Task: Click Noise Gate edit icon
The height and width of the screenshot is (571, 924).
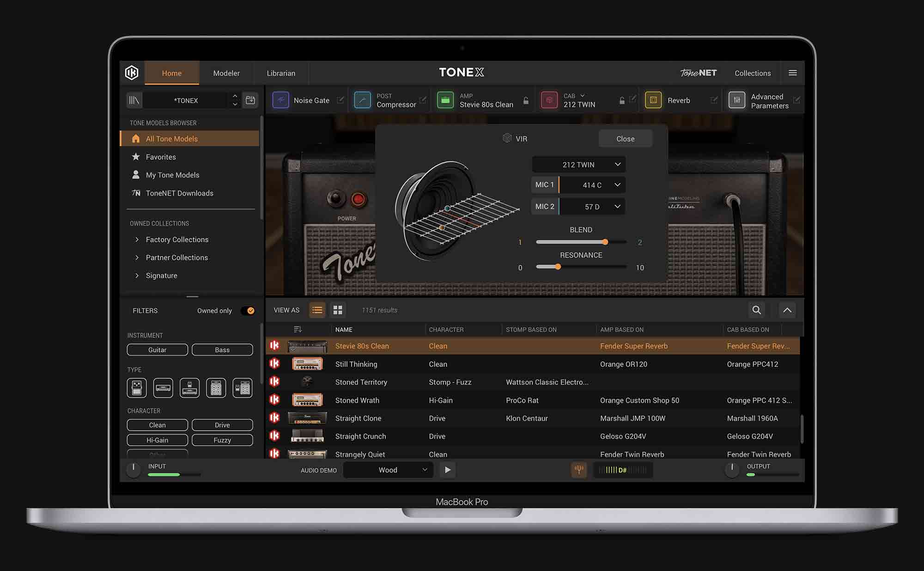Action: click(340, 100)
